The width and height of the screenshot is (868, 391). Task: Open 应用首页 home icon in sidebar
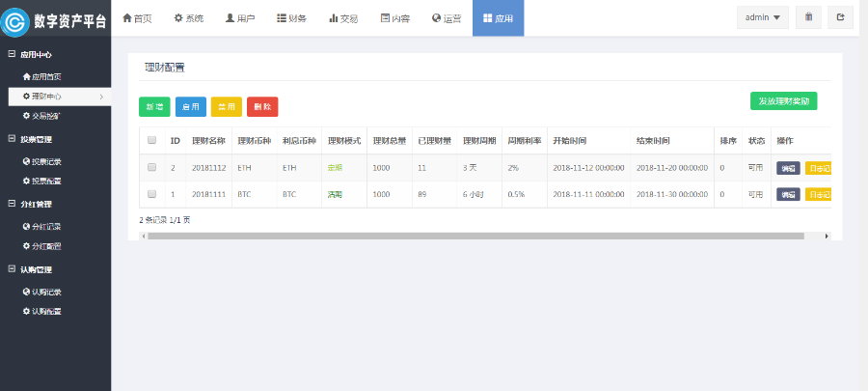(x=26, y=76)
